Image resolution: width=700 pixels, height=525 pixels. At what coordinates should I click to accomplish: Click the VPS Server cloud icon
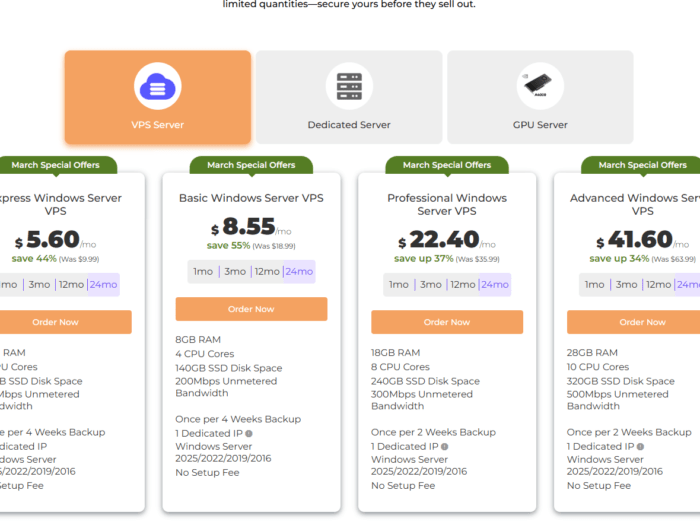coord(157,86)
